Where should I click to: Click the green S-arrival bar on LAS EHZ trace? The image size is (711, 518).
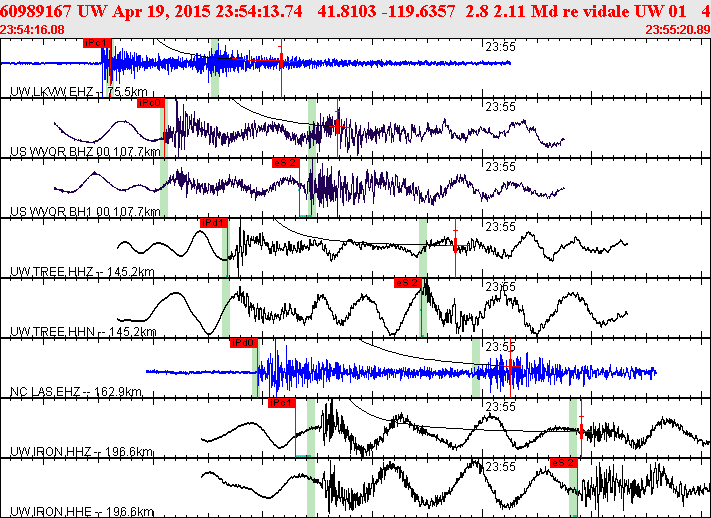tap(476, 368)
